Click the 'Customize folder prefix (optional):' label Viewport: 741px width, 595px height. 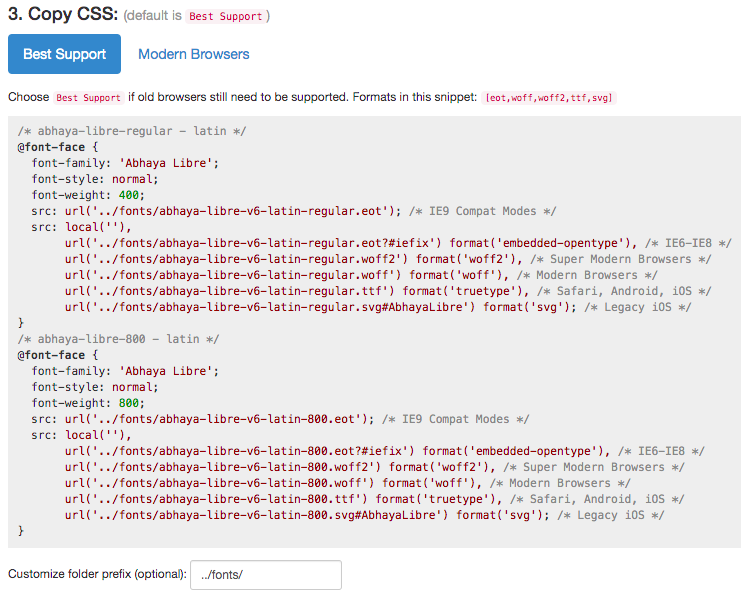[97, 574]
